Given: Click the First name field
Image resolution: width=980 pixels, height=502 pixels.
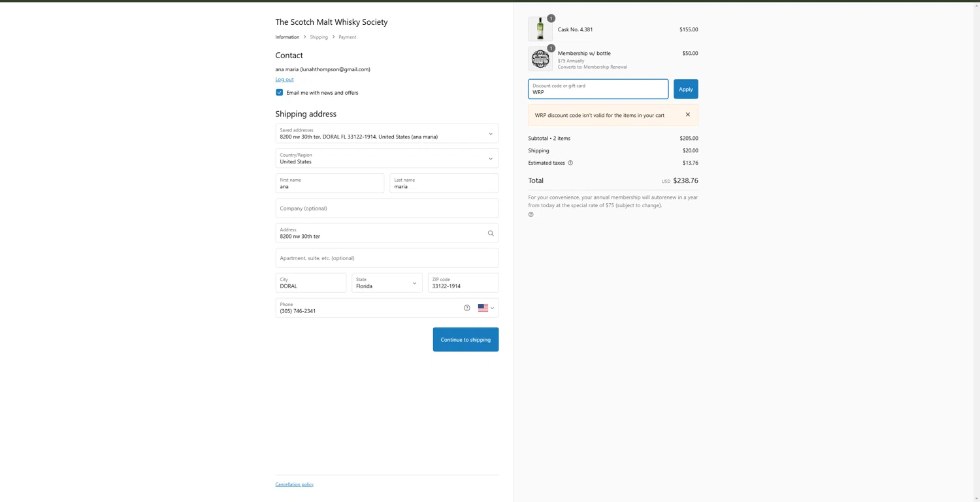Looking at the screenshot, I should click(x=330, y=183).
